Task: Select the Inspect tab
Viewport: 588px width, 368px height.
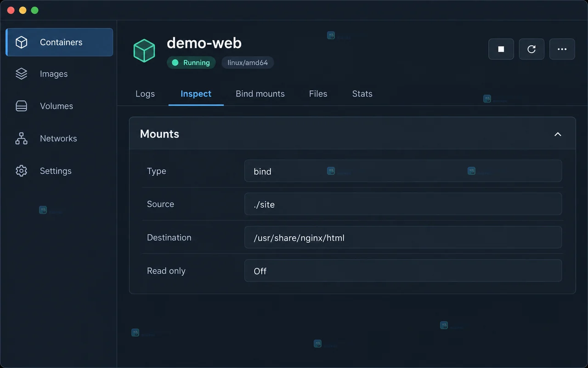Action: pos(196,94)
